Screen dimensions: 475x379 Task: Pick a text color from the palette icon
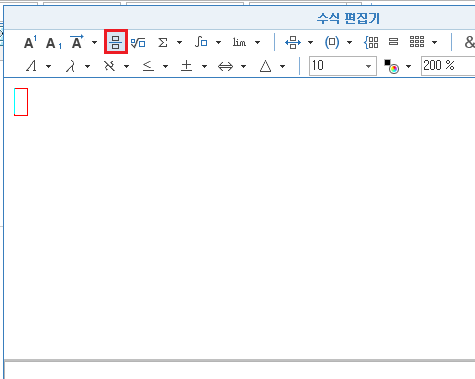coord(392,66)
